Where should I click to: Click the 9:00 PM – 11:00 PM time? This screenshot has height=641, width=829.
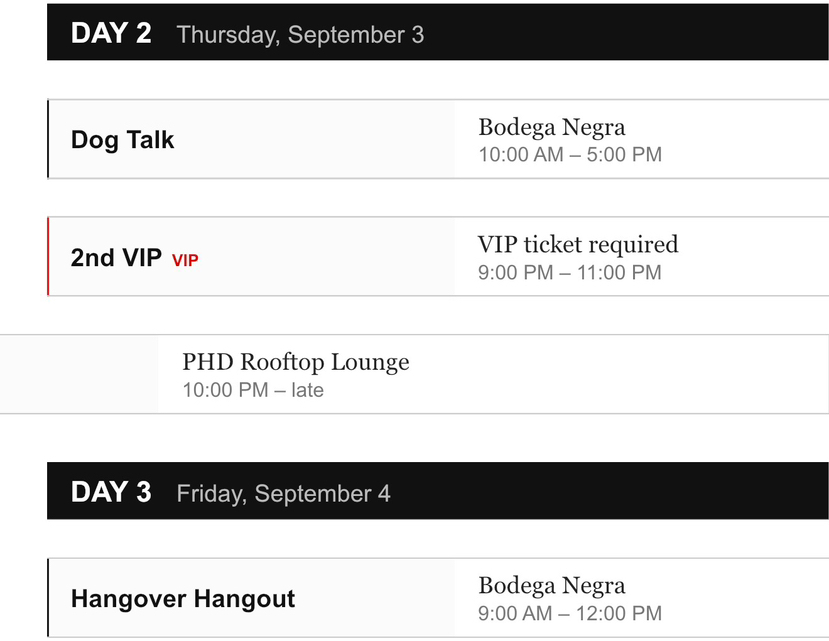tap(569, 272)
